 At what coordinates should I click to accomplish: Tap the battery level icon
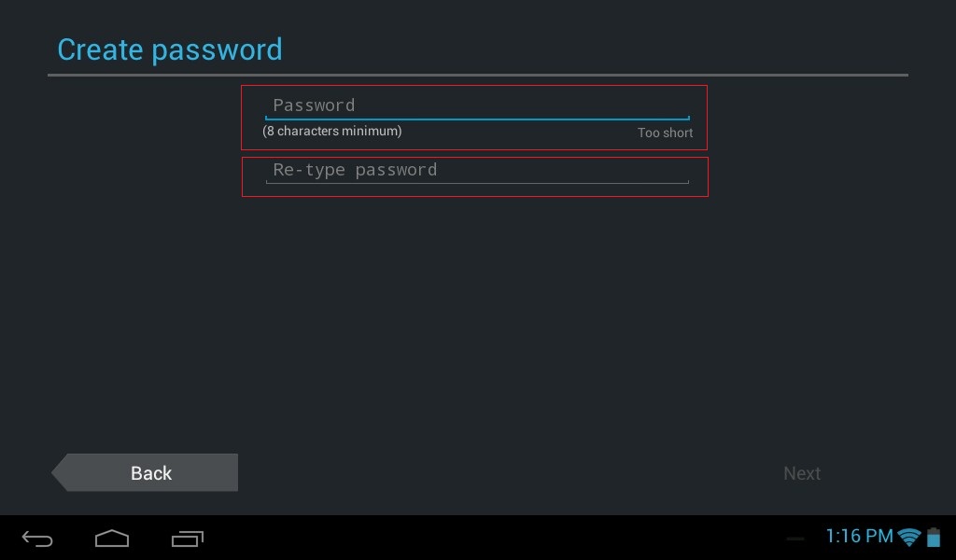pyautogui.click(x=934, y=537)
